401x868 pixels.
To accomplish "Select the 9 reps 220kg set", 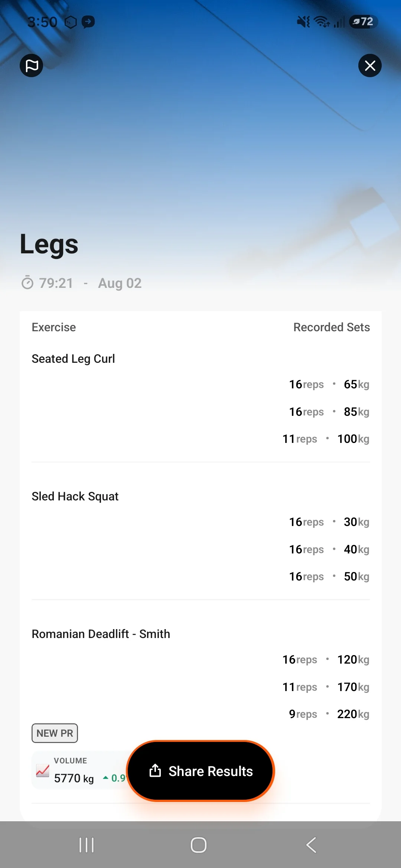I will [329, 714].
